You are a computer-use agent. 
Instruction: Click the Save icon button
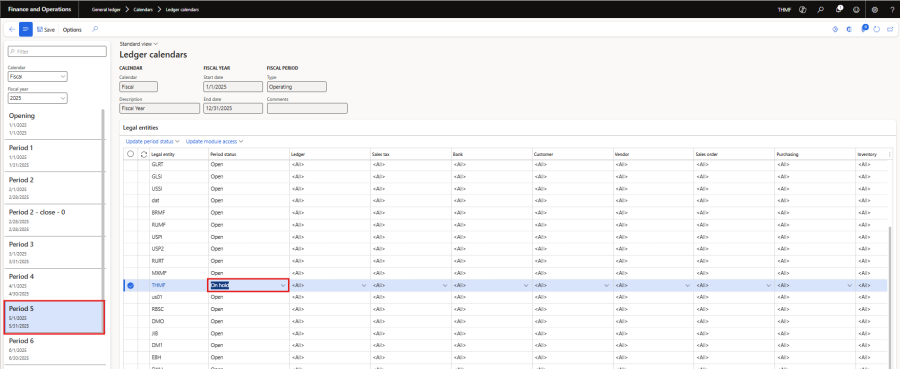[x=46, y=29]
